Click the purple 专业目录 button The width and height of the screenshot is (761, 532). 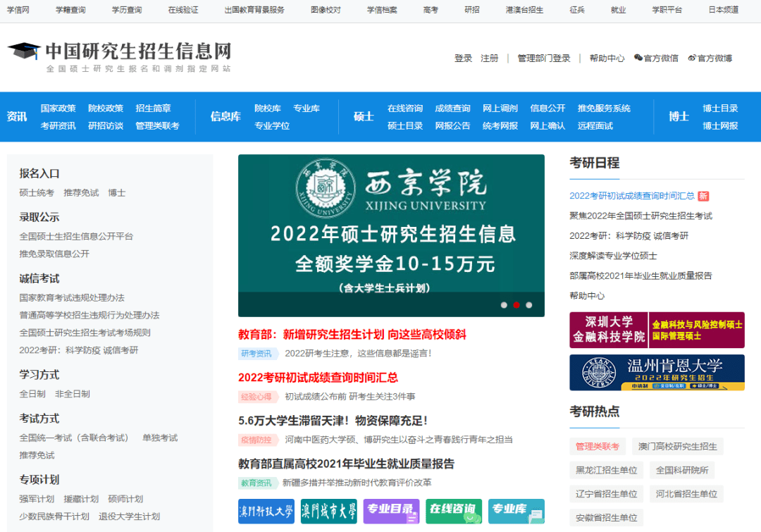click(x=391, y=511)
